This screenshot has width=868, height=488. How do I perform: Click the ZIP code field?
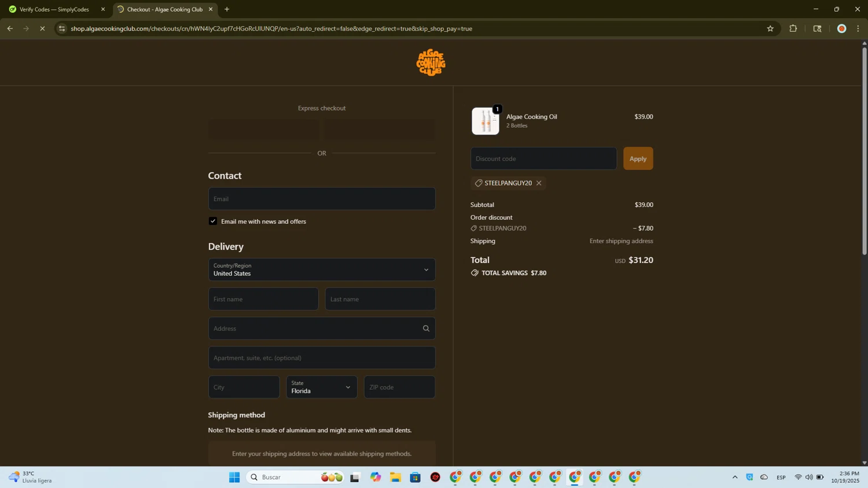coord(399,387)
